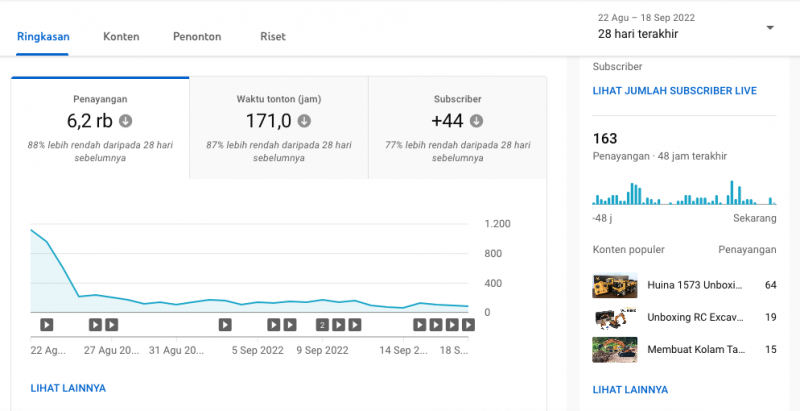
Task: Open the Membuat Kolam video thumbnail
Action: pos(615,349)
